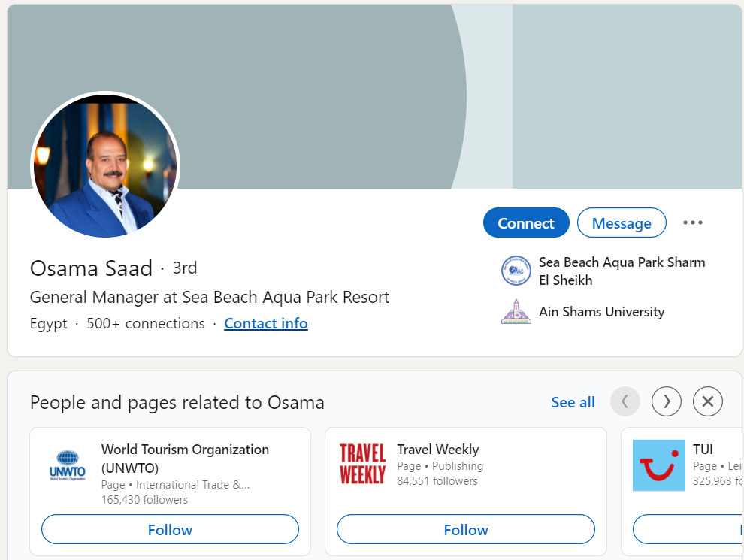Open the Contact info link
This screenshot has height=560, width=744.
tap(266, 324)
